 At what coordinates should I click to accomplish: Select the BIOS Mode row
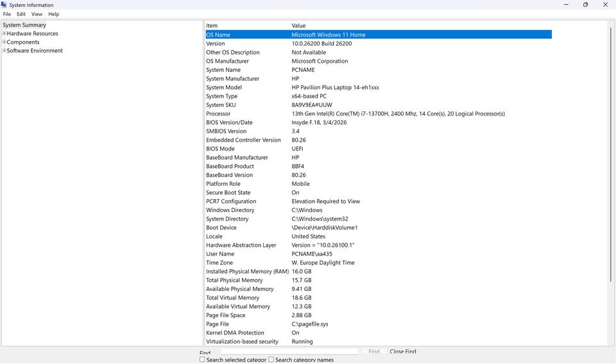point(379,149)
